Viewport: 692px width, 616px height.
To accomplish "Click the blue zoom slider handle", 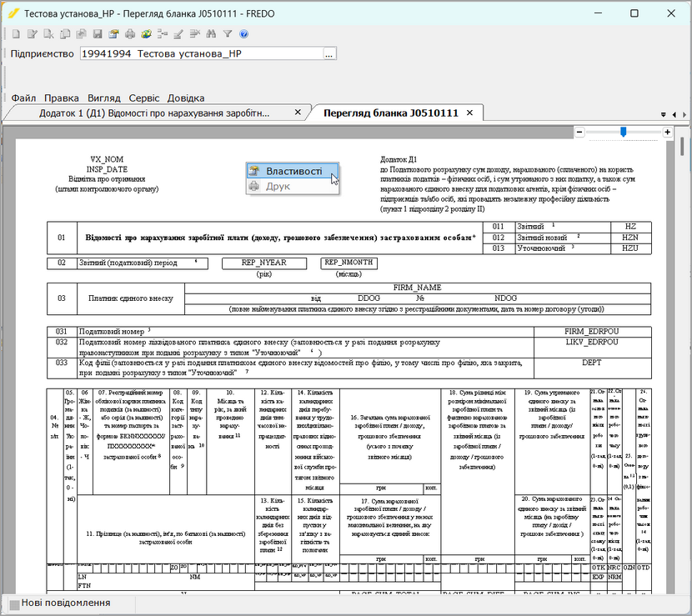I will click(623, 132).
